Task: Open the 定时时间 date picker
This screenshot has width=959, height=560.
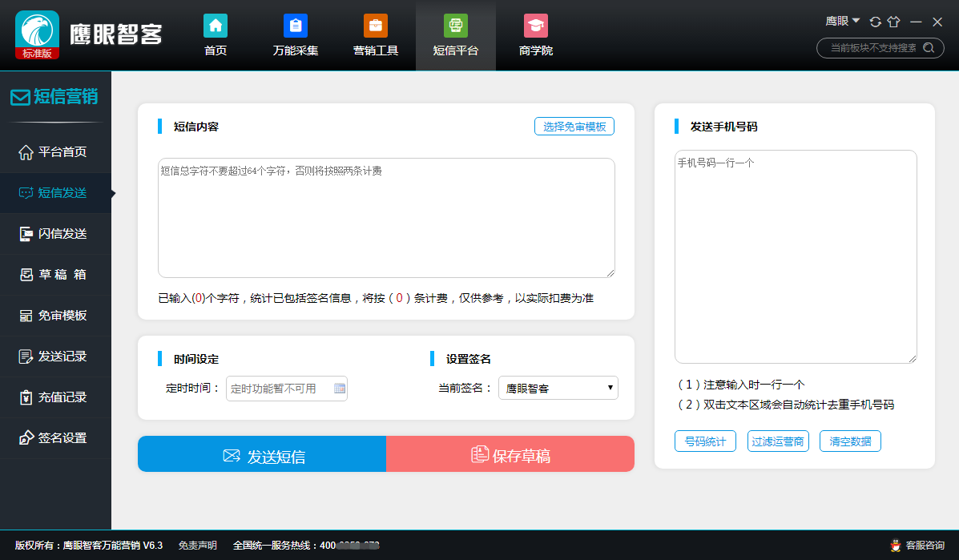Action: tap(340, 389)
